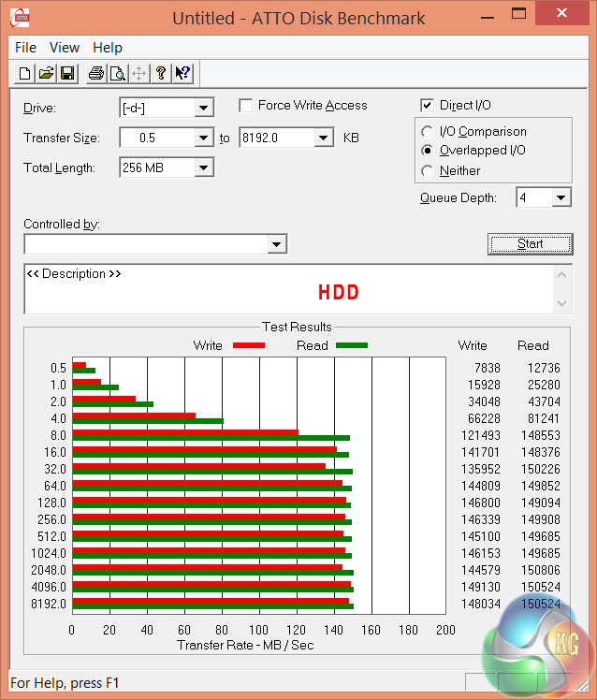Click the description scrollbar up arrow
Viewport: 597px width, 700px height.
pyautogui.click(x=562, y=275)
